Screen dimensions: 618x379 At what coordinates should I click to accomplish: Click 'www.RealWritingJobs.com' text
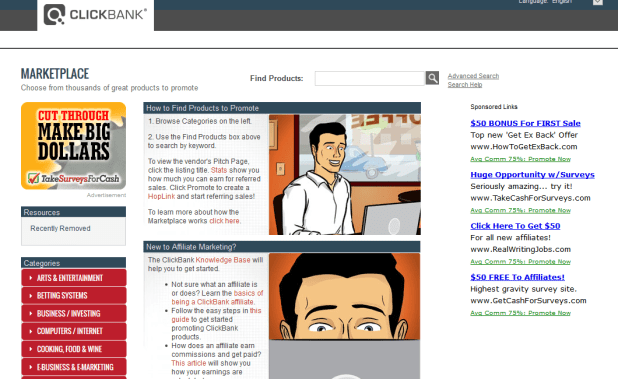[x=520, y=249]
